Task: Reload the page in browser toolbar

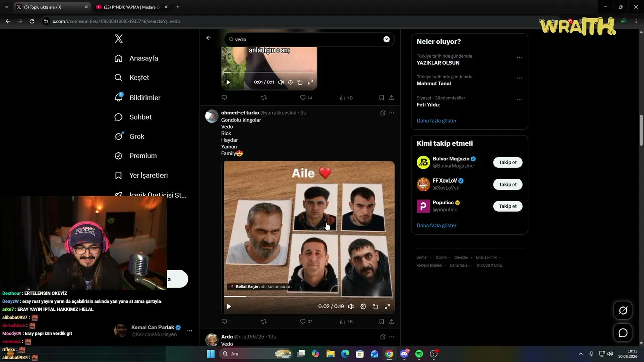Action: 32,21
